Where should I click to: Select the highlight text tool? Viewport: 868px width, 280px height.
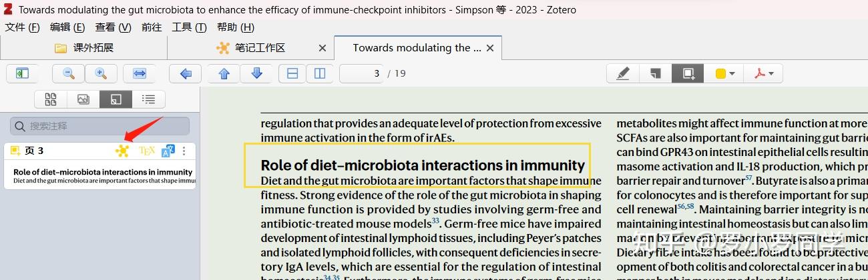[x=622, y=73]
